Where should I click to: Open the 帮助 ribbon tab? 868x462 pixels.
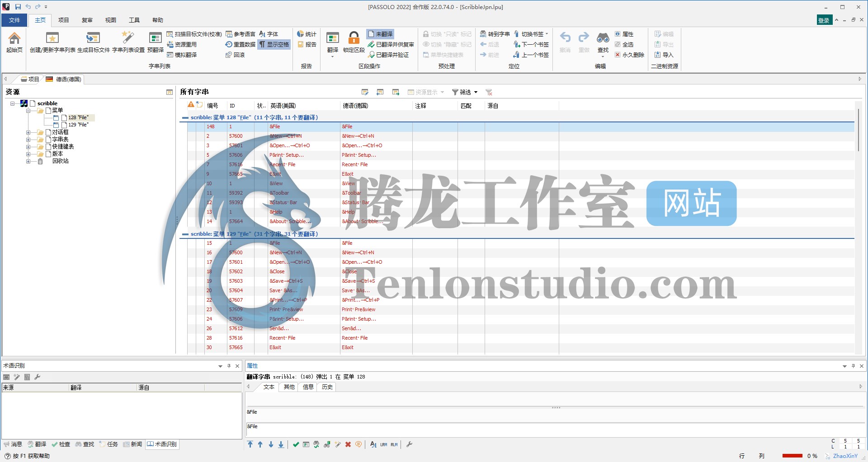click(157, 20)
